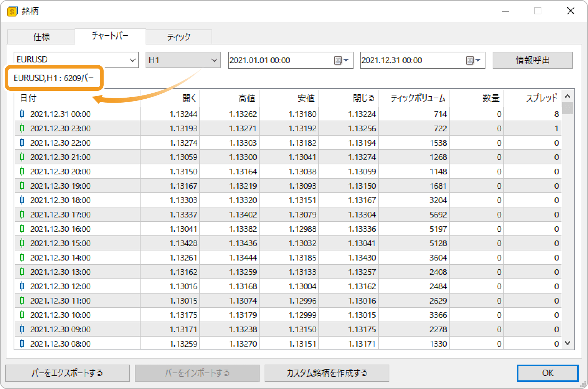Click the 開く column header
Image resolution: width=588 pixels, height=389 pixels.
[170, 98]
